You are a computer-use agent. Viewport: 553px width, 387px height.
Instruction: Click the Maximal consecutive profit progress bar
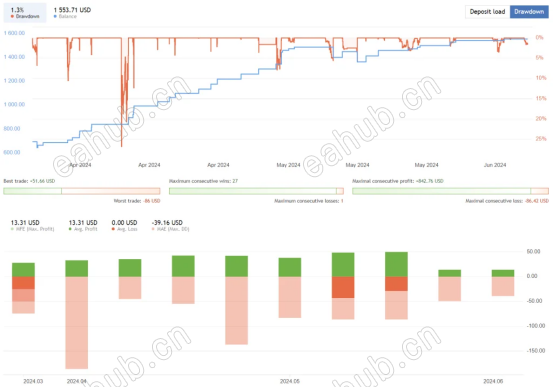coord(450,191)
